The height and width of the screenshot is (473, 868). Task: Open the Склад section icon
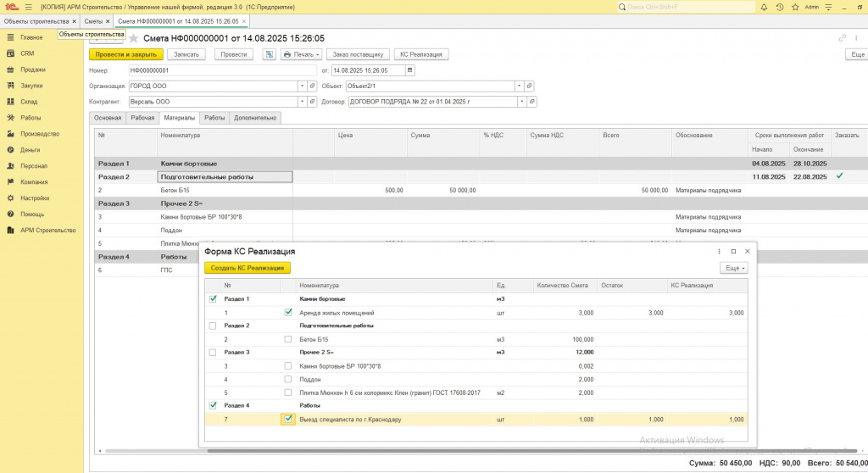[10, 102]
